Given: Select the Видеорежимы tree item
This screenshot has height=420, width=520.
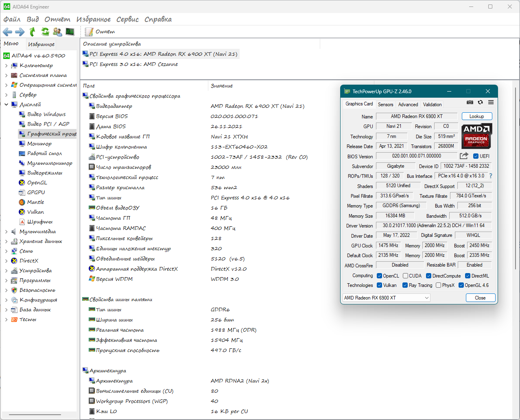Looking at the screenshot, I should coord(45,173).
